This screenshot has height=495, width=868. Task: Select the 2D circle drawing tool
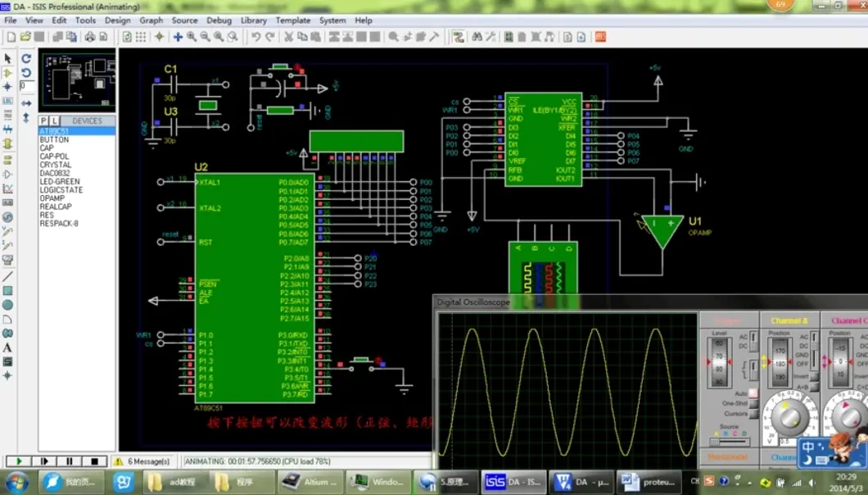pos(7,305)
